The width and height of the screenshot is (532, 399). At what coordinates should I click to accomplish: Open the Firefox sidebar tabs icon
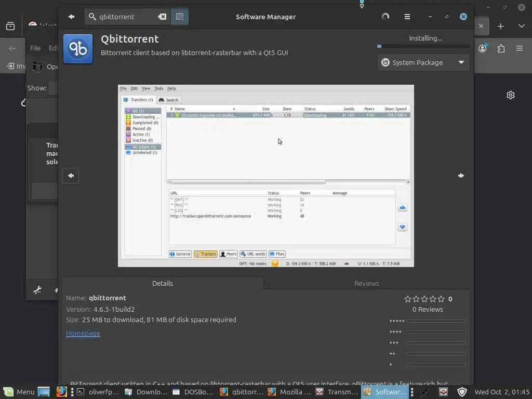coord(10,26)
